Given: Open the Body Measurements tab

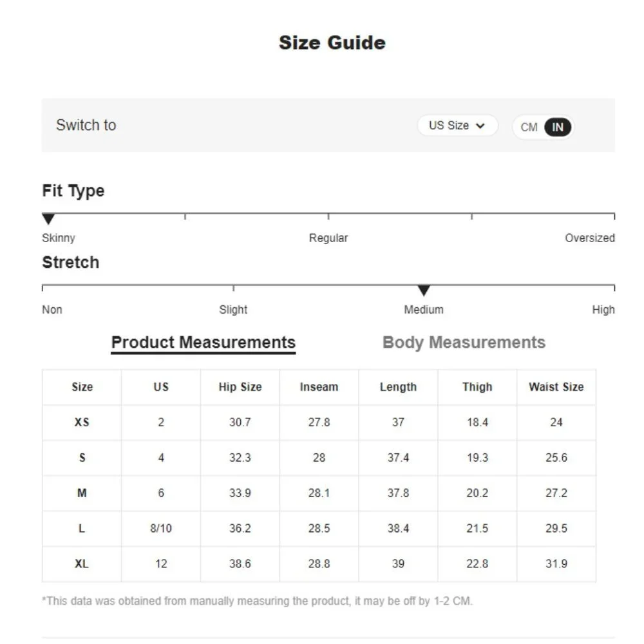Looking at the screenshot, I should (x=464, y=343).
